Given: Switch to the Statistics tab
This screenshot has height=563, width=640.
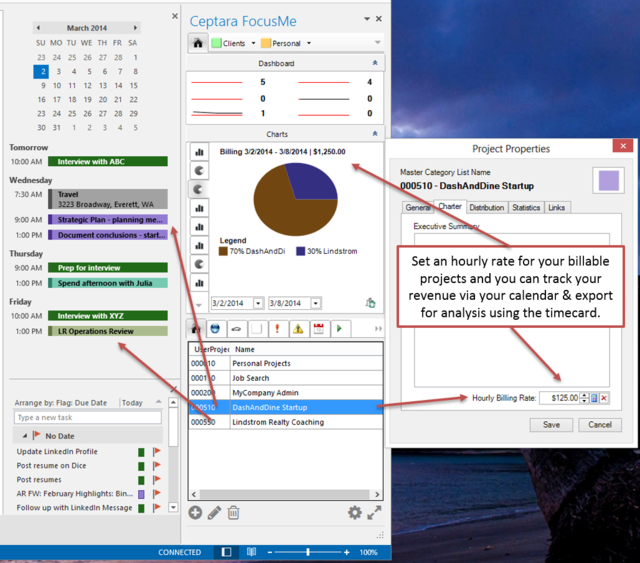Looking at the screenshot, I should (x=526, y=207).
